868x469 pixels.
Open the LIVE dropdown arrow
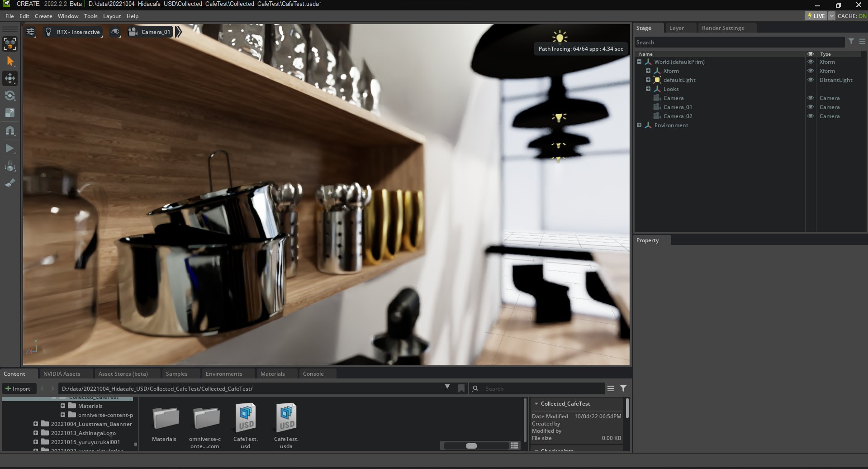(x=831, y=16)
